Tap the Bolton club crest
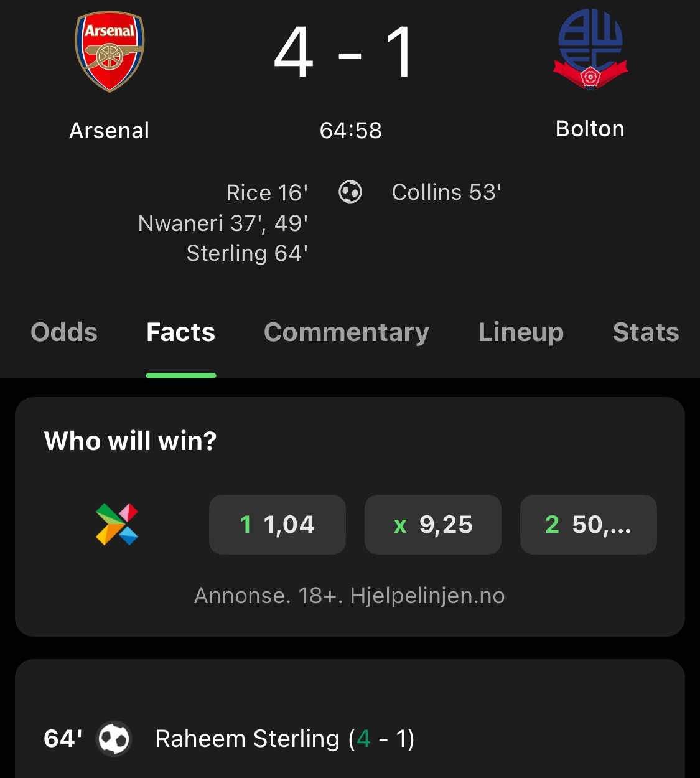 click(x=590, y=50)
